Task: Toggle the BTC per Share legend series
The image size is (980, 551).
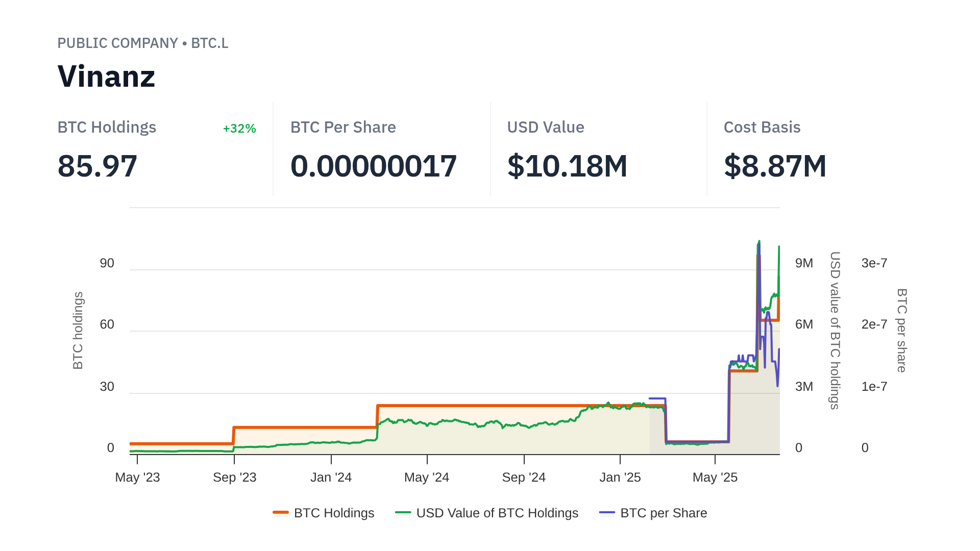Action: [663, 513]
